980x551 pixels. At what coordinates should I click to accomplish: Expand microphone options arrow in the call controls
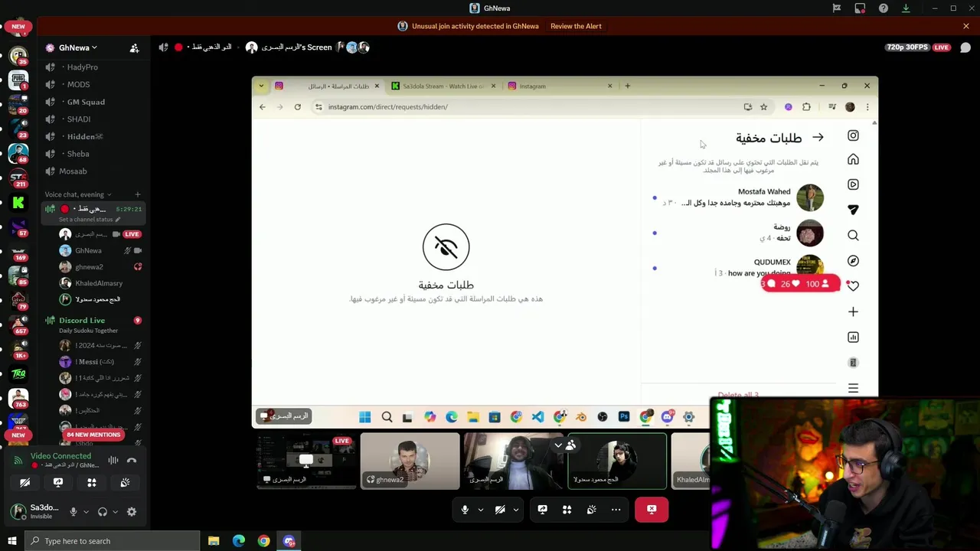pyautogui.click(x=481, y=510)
